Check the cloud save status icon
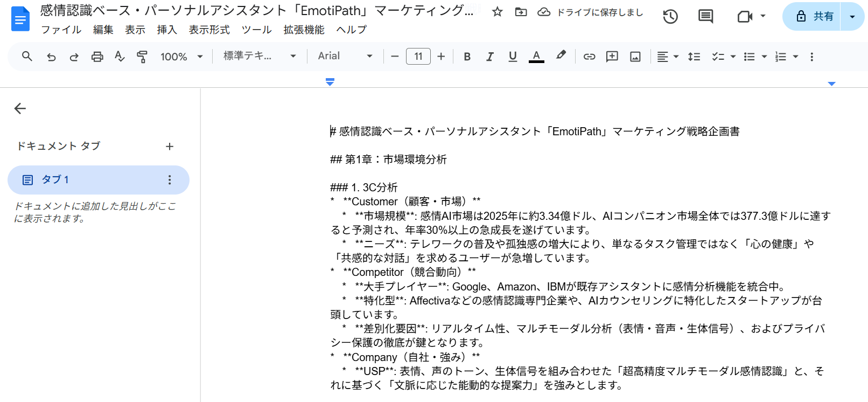The width and height of the screenshot is (868, 402). click(x=544, y=12)
